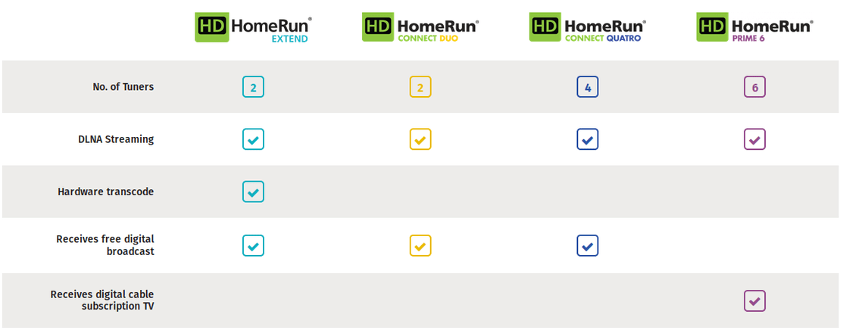Click the Hardware transcode row label
The image size is (868, 330).
click(x=106, y=191)
